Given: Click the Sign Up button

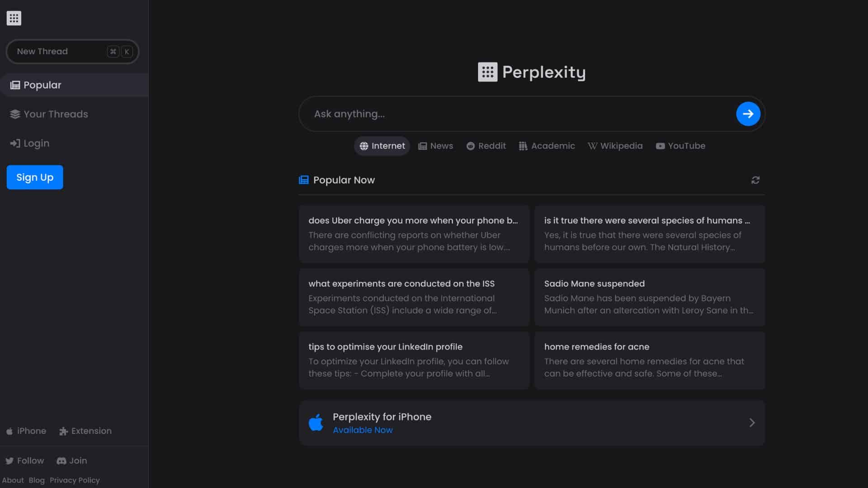Looking at the screenshot, I should click(x=35, y=177).
